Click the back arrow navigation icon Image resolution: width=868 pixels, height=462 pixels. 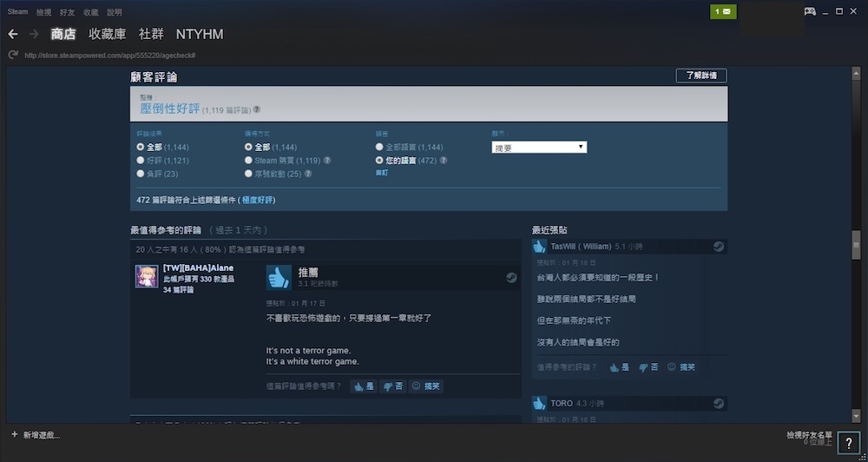13,35
